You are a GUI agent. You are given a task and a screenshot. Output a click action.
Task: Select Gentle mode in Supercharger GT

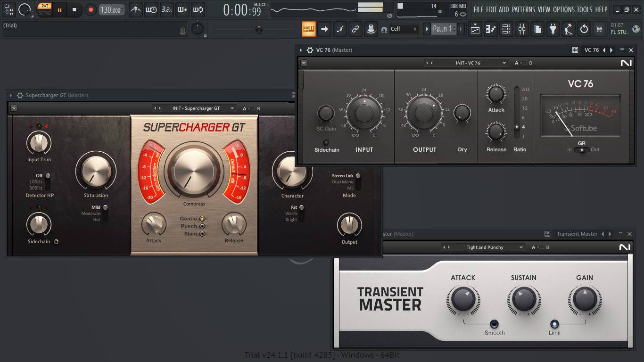(x=202, y=219)
